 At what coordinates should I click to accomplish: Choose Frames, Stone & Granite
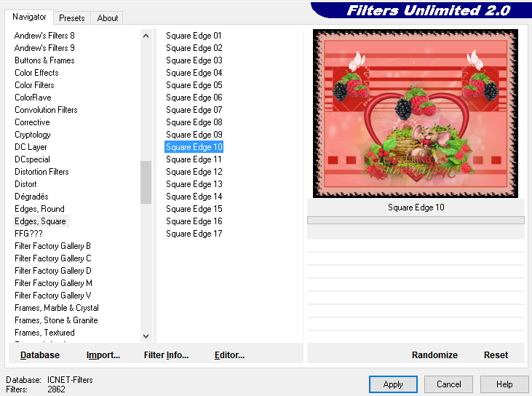pos(56,320)
